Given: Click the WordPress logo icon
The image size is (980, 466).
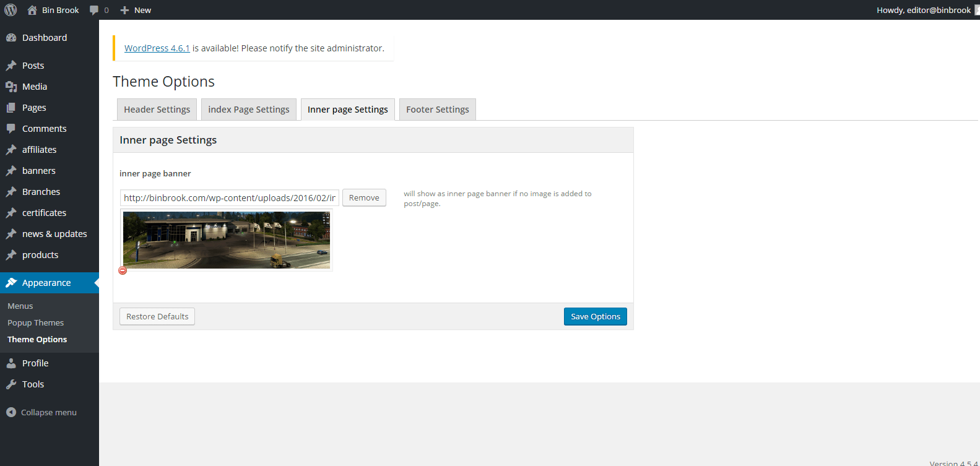Looking at the screenshot, I should point(11,10).
